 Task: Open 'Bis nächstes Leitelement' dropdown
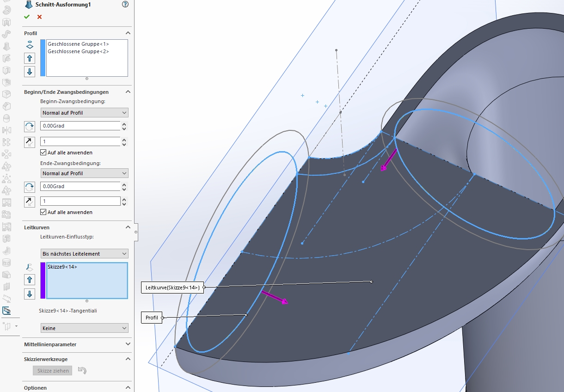point(84,254)
